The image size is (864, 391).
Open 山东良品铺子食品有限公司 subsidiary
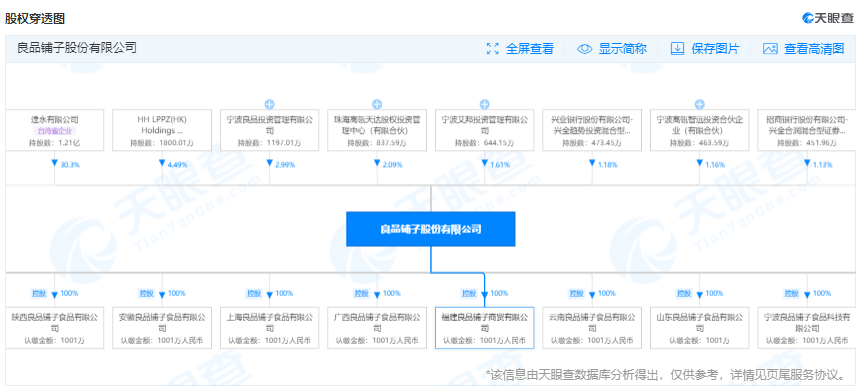coord(699,328)
